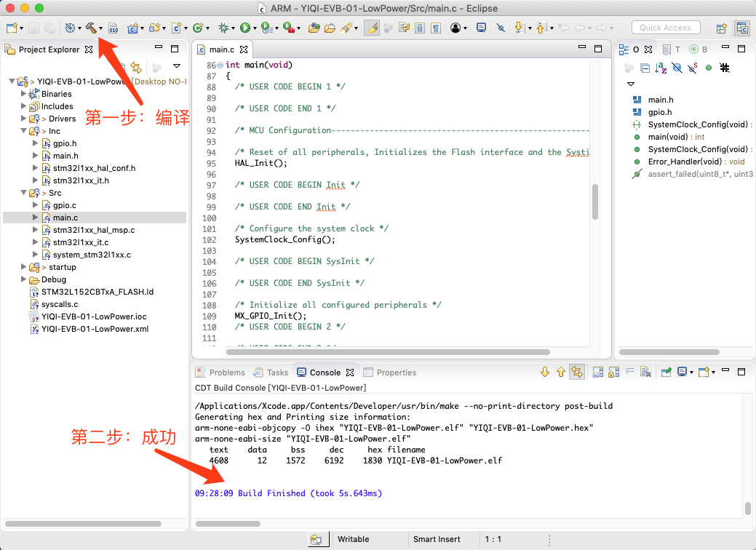Click the Open Perspective icon
756x550 pixels.
point(721,28)
